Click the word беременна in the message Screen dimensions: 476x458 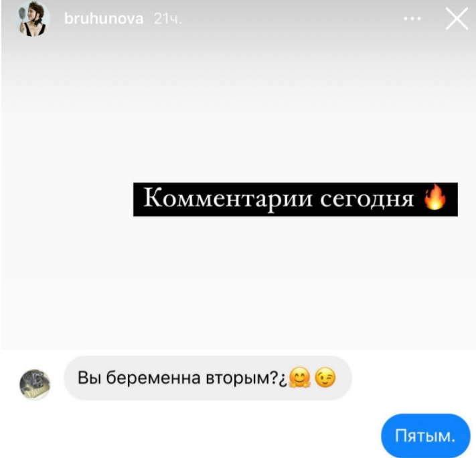click(153, 378)
